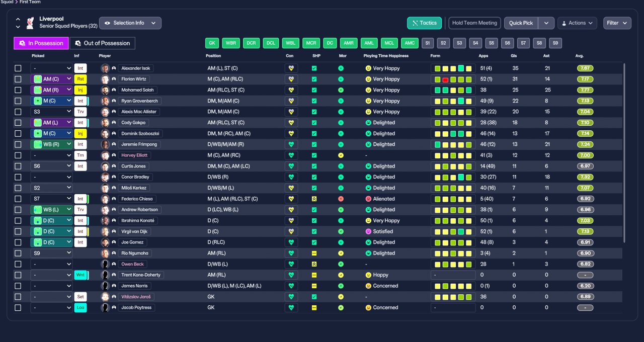Click Trent Kone-Doherty's Wnt badge
This screenshot has height=342, width=644.
click(80, 275)
